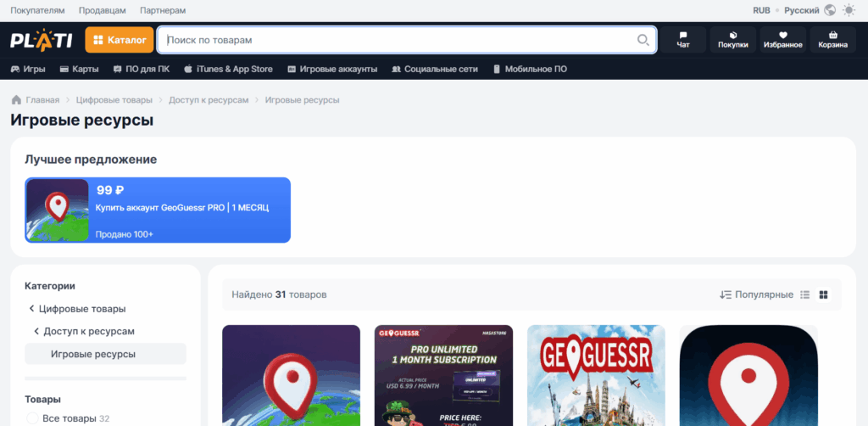The width and height of the screenshot is (868, 426).
Task: Select Игровые ресурсы category in sidebar
Action: 106,354
